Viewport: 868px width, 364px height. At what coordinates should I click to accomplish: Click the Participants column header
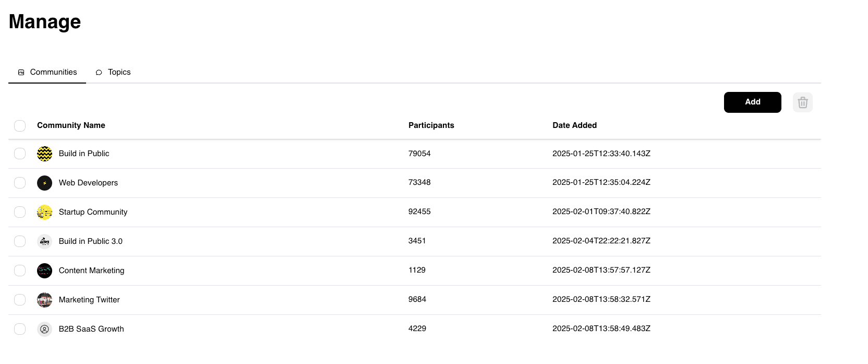431,125
